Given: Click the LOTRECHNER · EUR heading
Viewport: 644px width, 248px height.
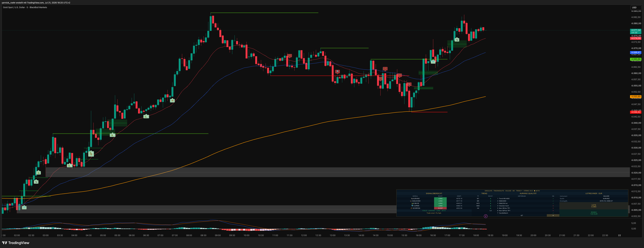Looking at the screenshot, I should pos(594,194).
